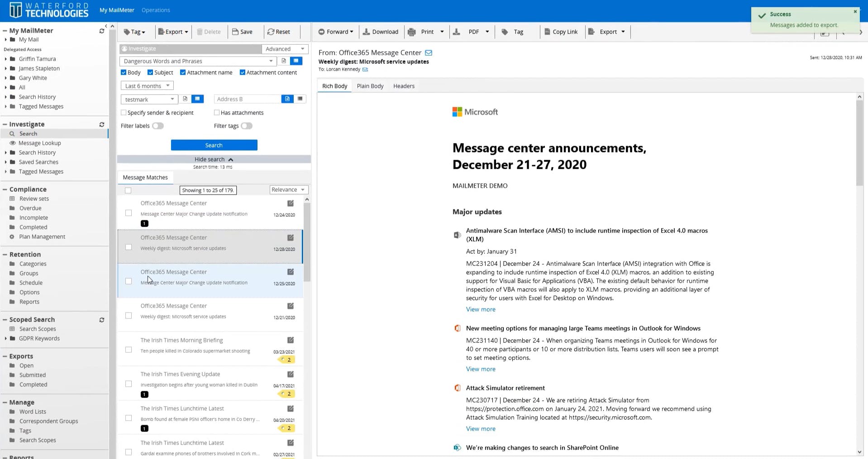Expand the Griffin Tamura folder
868x459 pixels.
tap(6, 59)
